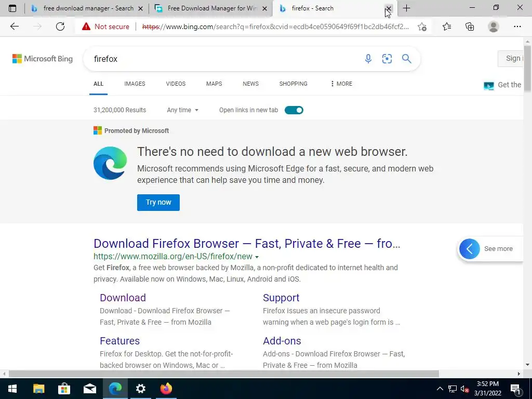The image size is (532, 399).
Task: Open Firefox from the taskbar
Action: point(166,389)
